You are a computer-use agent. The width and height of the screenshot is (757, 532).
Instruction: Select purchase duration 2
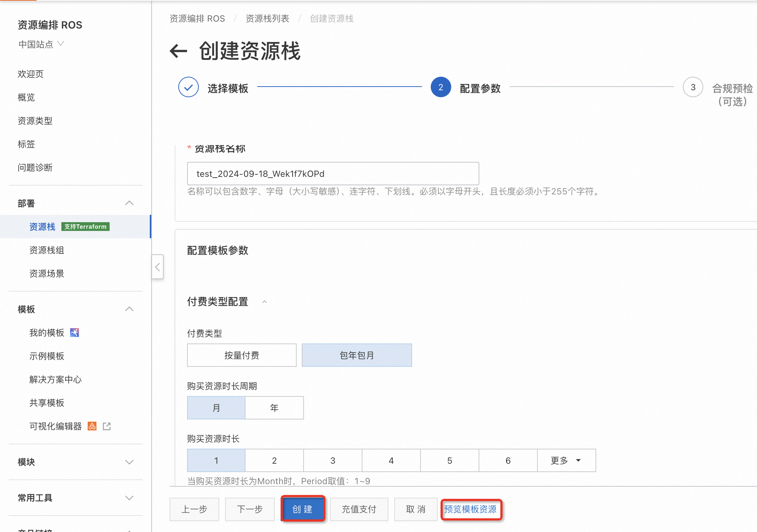click(274, 460)
